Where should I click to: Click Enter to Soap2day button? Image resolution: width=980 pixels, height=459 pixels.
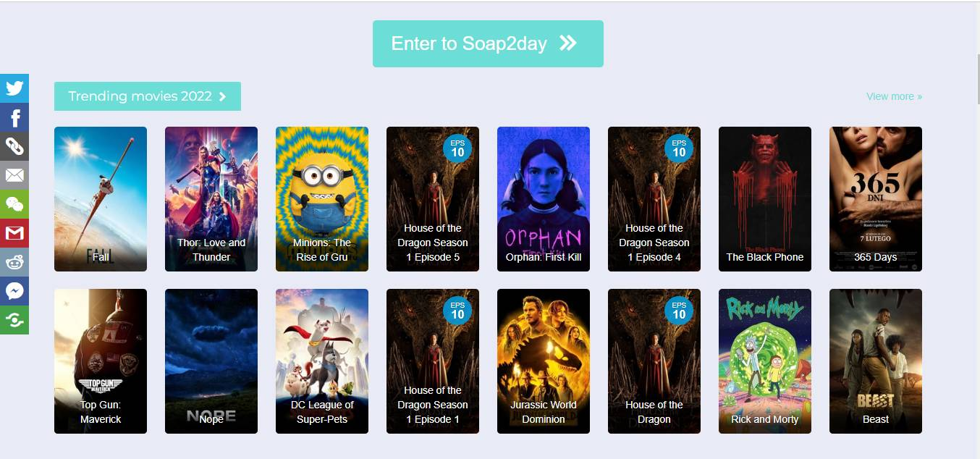[x=488, y=43]
